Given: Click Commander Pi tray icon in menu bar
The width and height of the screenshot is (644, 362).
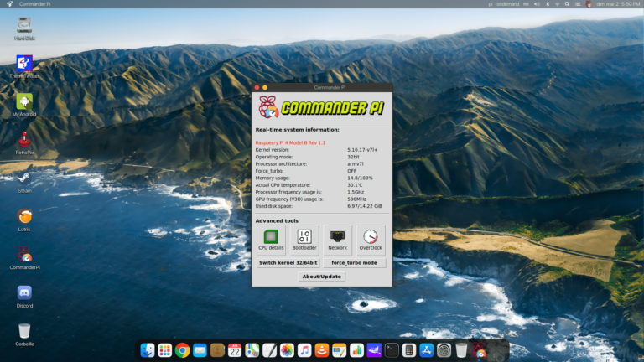Looking at the screenshot, I should pyautogui.click(x=589, y=4).
